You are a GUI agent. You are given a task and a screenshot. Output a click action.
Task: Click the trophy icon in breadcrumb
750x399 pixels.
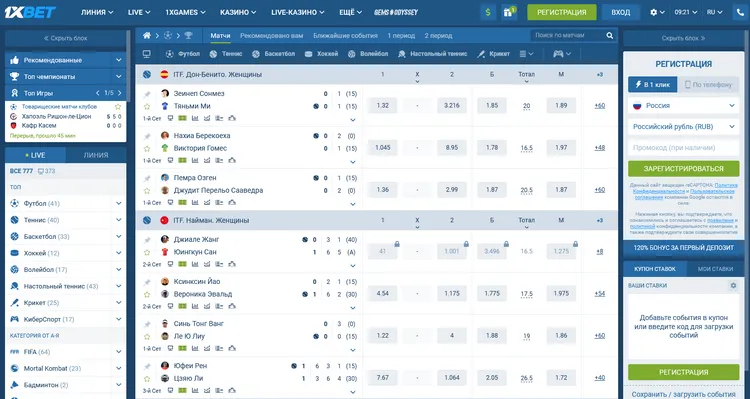pos(188,35)
